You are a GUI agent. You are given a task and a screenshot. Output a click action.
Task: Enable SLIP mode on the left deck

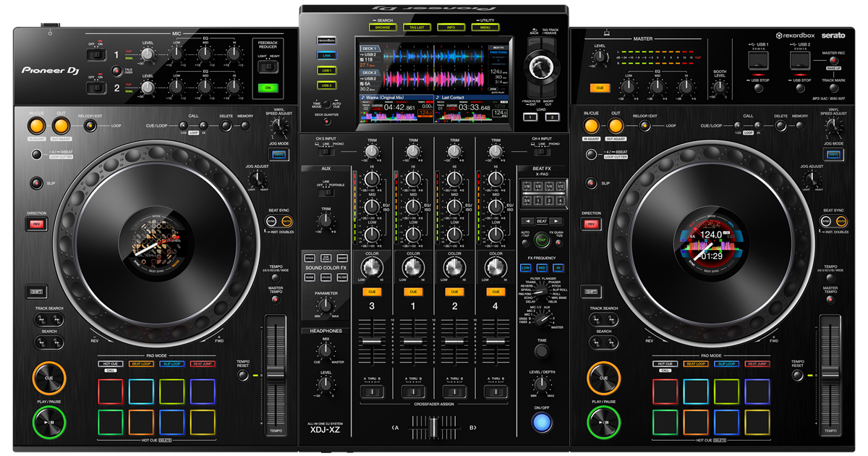click(36, 183)
